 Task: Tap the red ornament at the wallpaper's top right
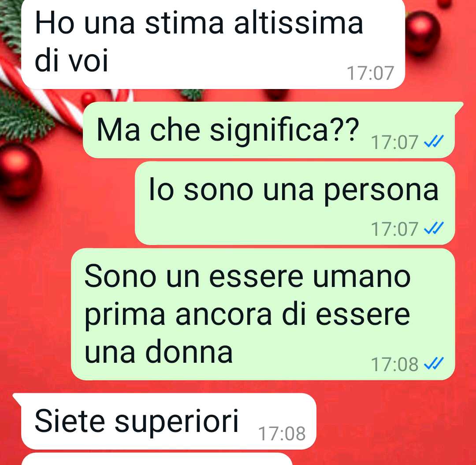click(x=422, y=33)
